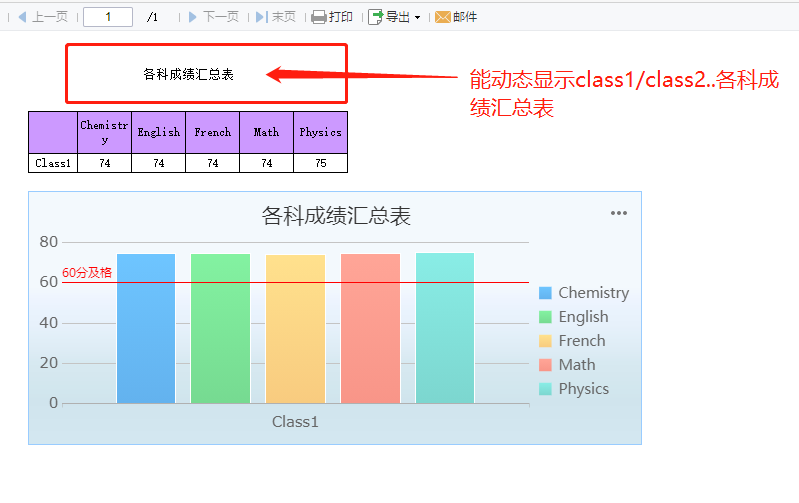The width and height of the screenshot is (799, 503).
Task: Click the 末页 last page label
Action: click(283, 17)
